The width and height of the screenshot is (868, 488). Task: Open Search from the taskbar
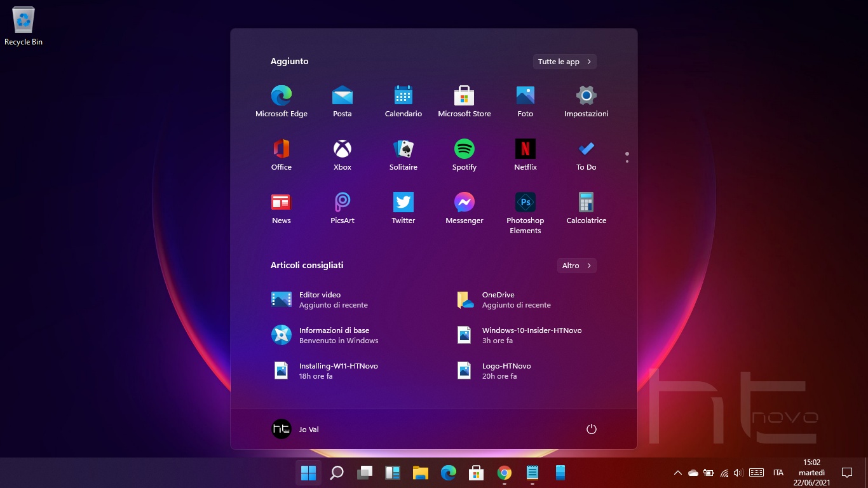coord(337,473)
